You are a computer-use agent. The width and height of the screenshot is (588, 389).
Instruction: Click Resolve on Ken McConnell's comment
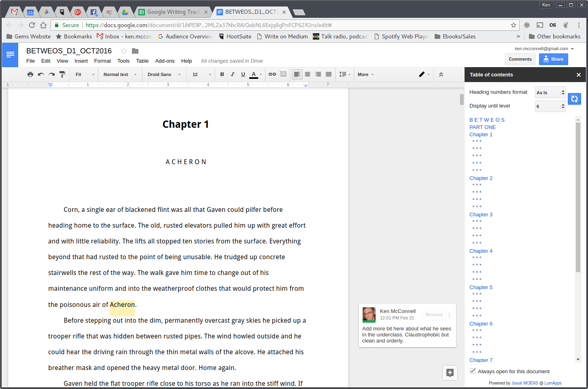coord(433,315)
